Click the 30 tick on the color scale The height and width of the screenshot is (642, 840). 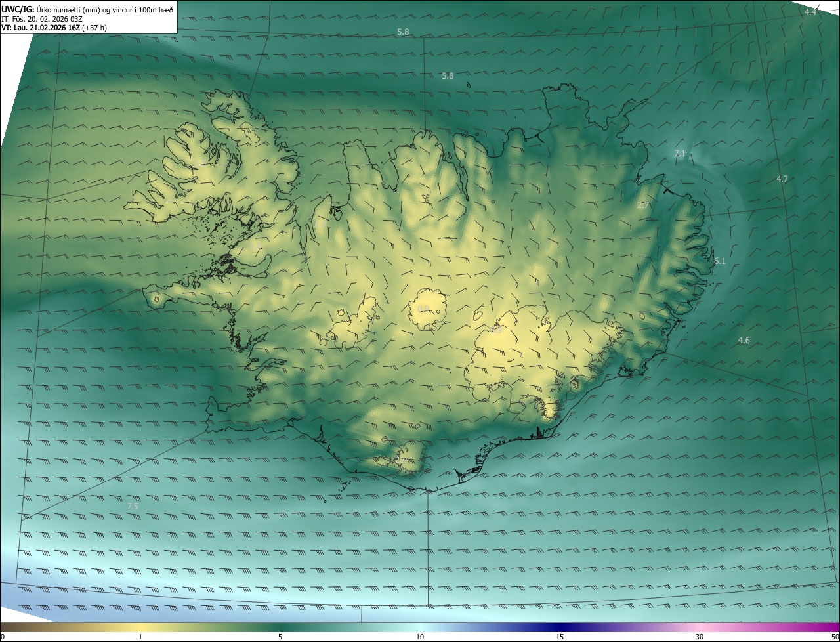(700, 637)
